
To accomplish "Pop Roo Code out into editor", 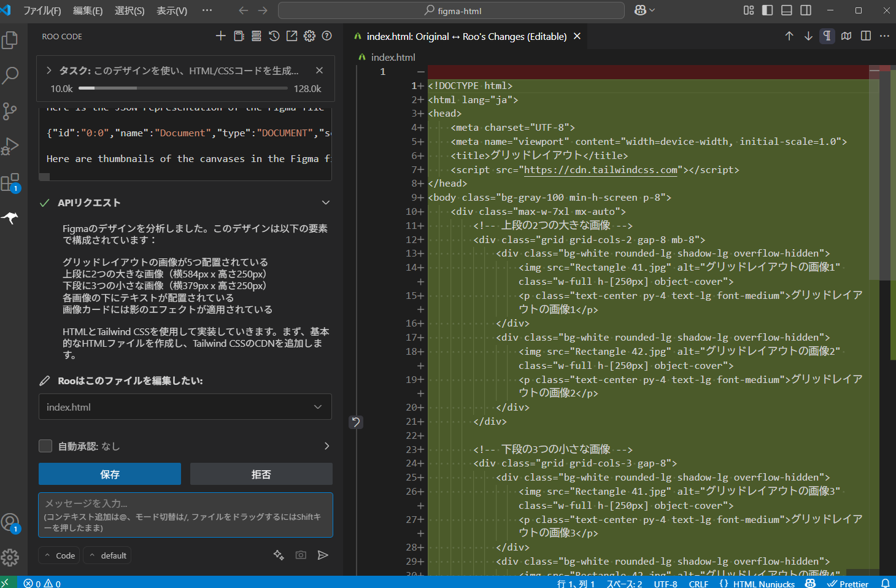I will point(292,36).
